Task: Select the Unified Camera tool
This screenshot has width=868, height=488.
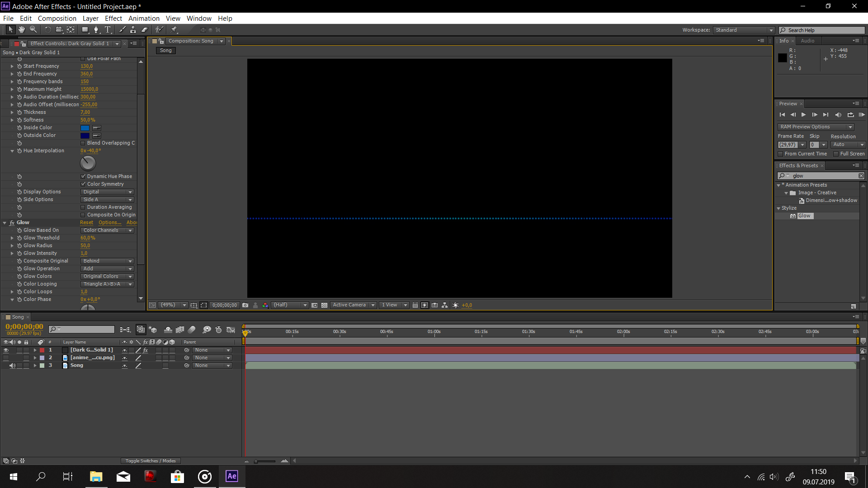Action: [59, 30]
